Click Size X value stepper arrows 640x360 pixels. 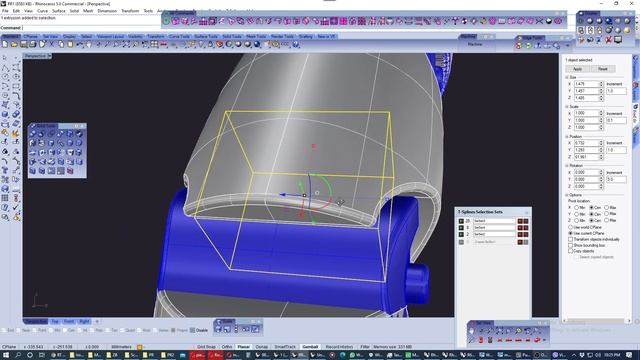[x=601, y=84]
